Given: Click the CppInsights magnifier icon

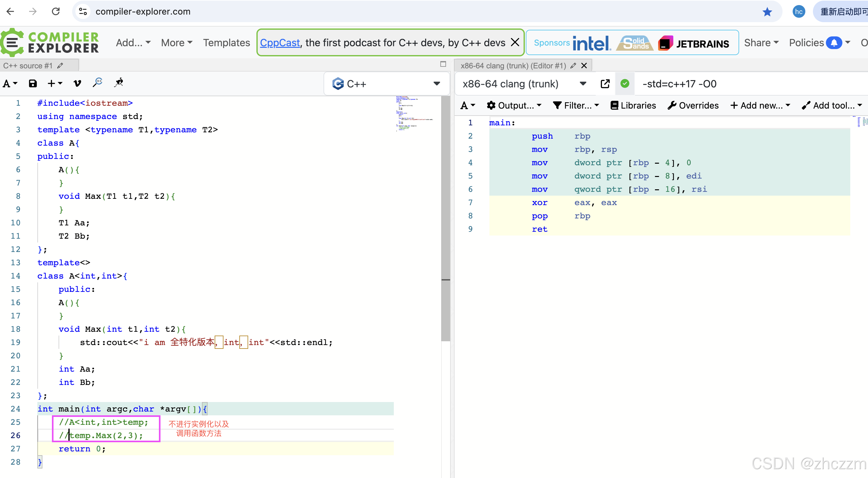Looking at the screenshot, I should (x=98, y=83).
